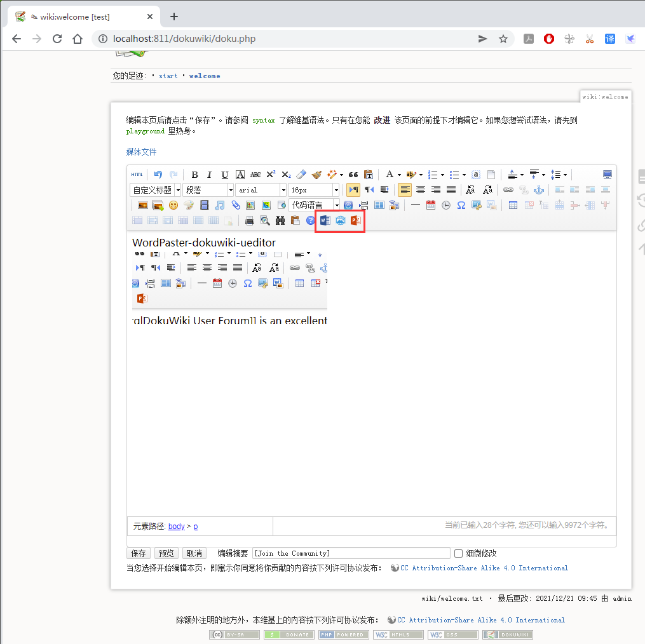Open the 媒体文件 media files link
This screenshot has height=644, width=645.
pos(141,152)
